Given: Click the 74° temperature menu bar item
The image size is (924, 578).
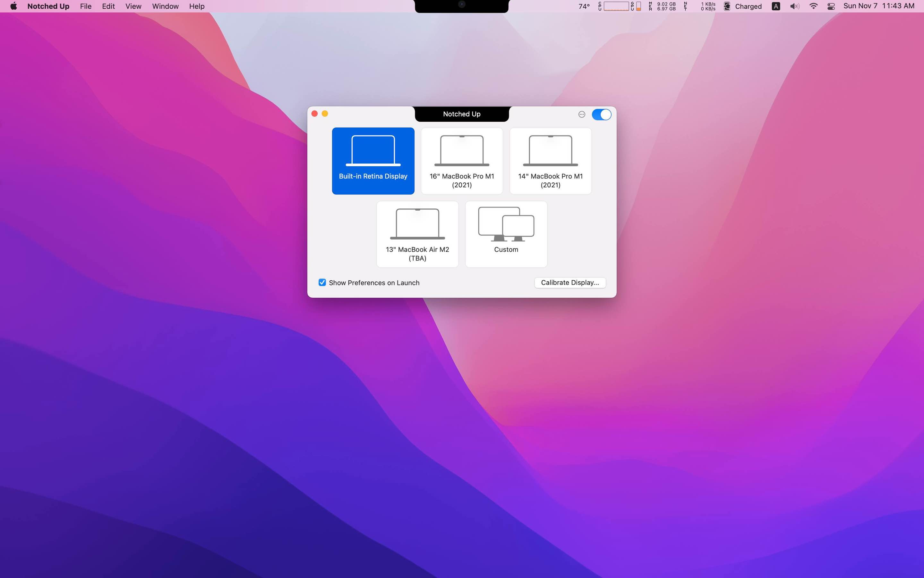Looking at the screenshot, I should (584, 6).
